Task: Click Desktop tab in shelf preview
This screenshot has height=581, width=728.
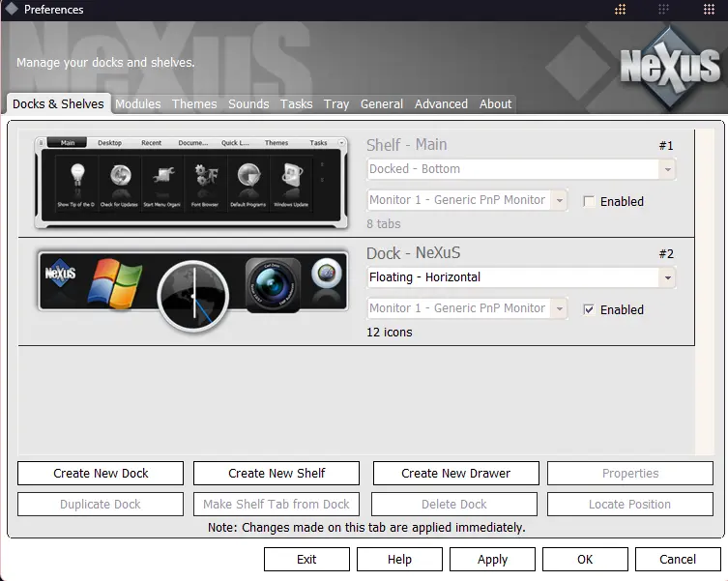Action: pyautogui.click(x=109, y=142)
